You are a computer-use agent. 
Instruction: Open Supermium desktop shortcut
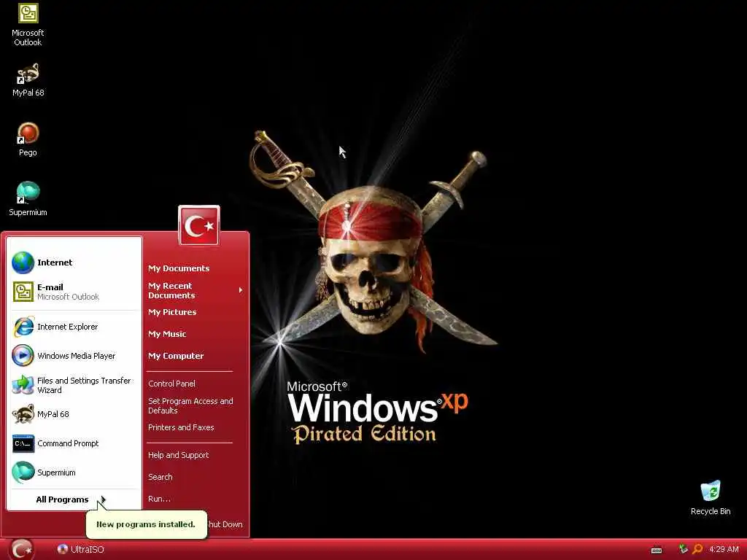click(28, 200)
